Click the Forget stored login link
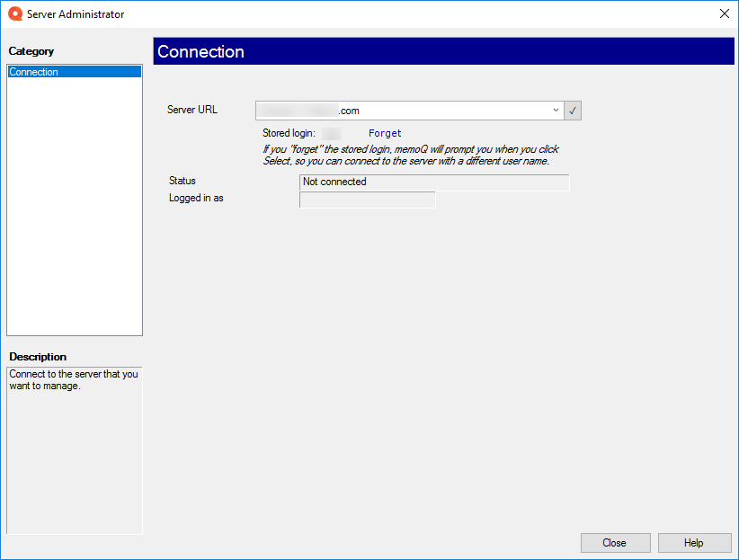 pos(385,133)
